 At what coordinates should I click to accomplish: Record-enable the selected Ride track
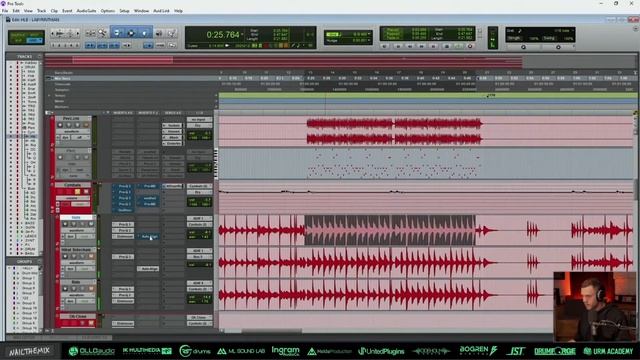click(x=65, y=224)
